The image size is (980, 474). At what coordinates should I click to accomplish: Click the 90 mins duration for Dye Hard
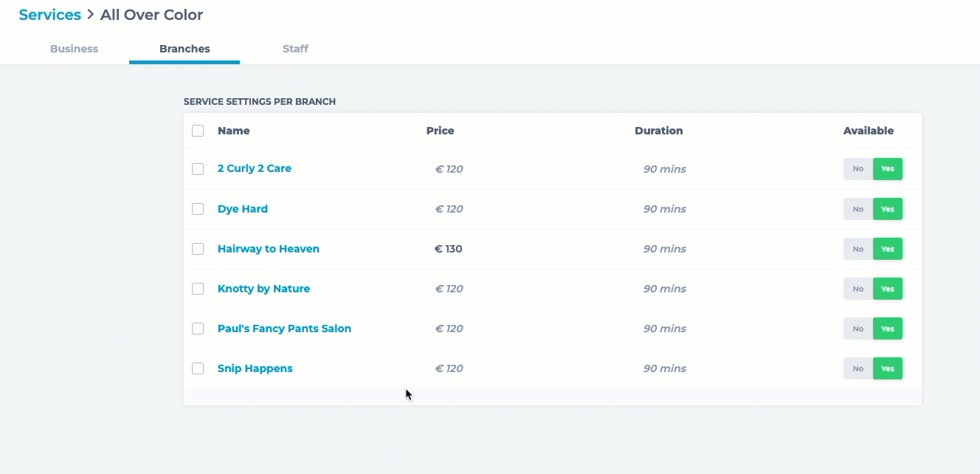pos(664,209)
